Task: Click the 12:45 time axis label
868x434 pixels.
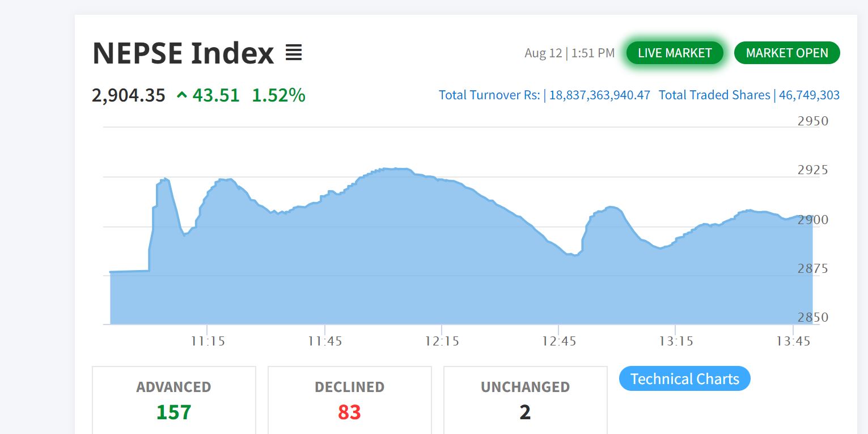Action: tap(559, 341)
